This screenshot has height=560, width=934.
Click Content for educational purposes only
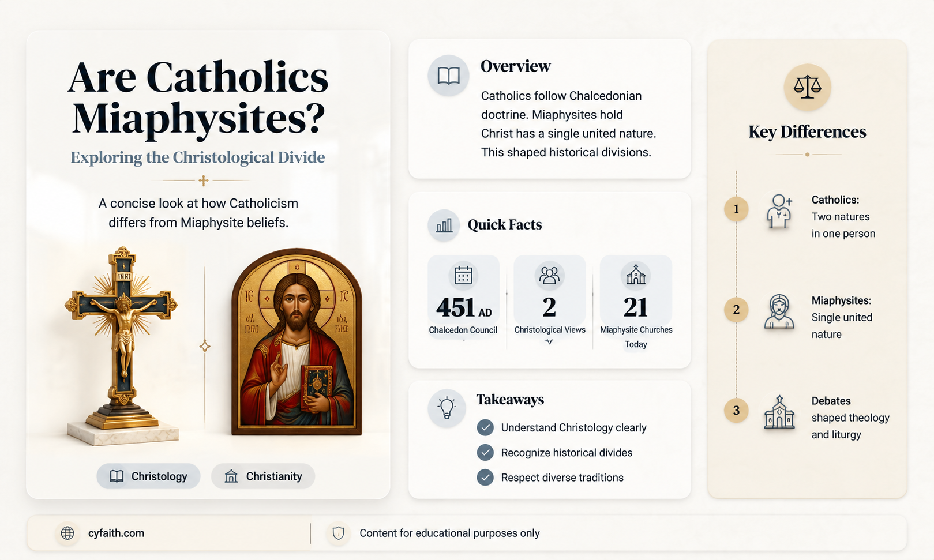click(449, 533)
